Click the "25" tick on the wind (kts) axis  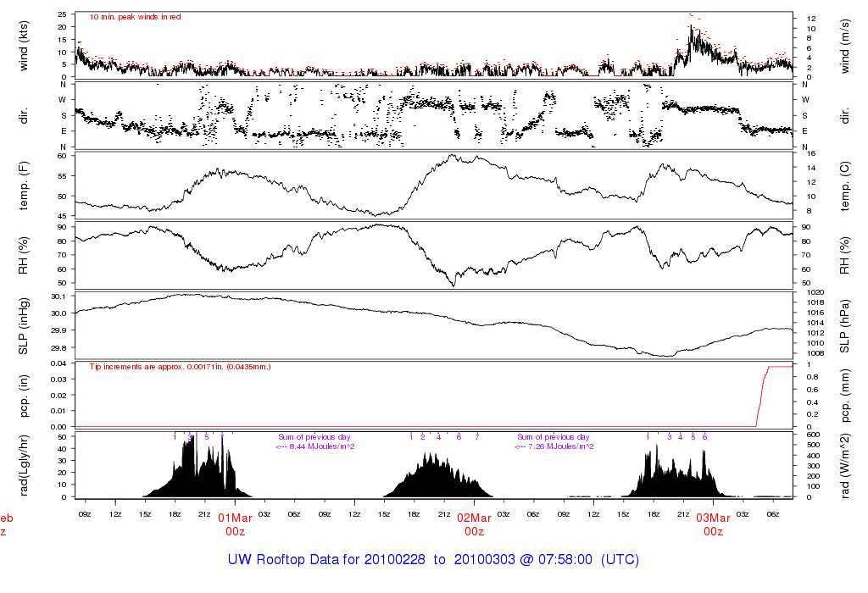(62, 14)
